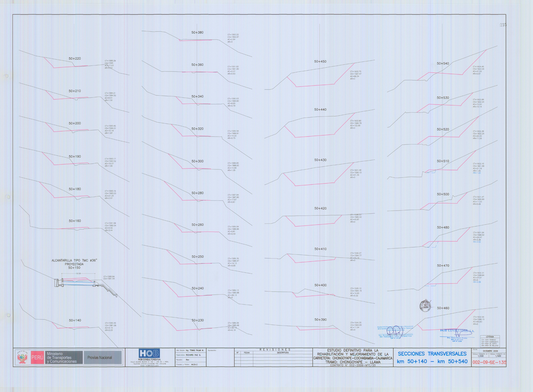
Task: Click the 'SECCIONES TRANSVERSALES' title
Action: [432, 354]
